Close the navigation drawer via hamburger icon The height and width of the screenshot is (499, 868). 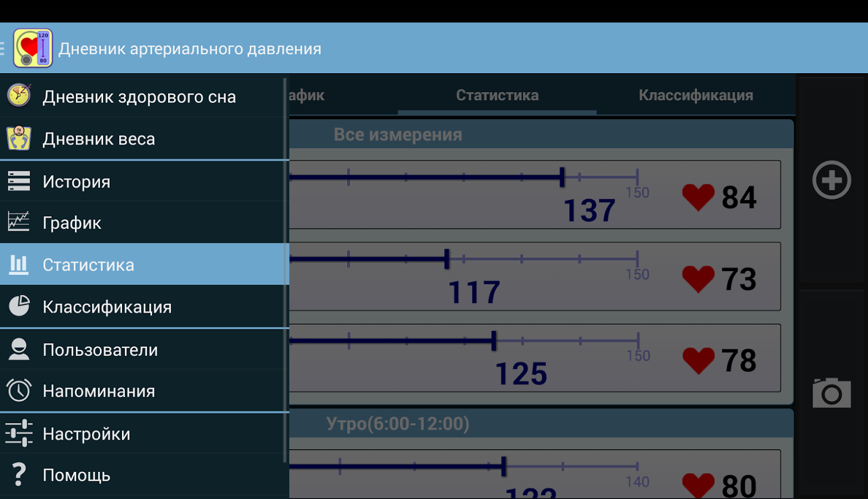point(2,49)
